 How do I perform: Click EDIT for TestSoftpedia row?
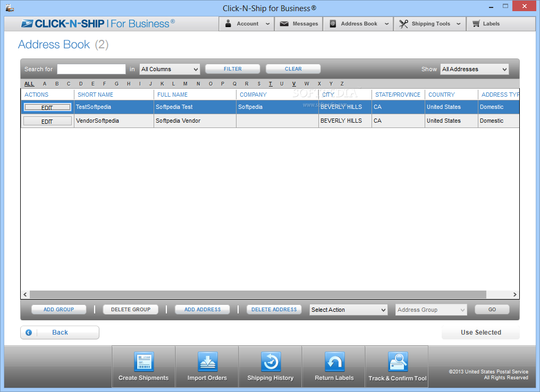point(47,107)
